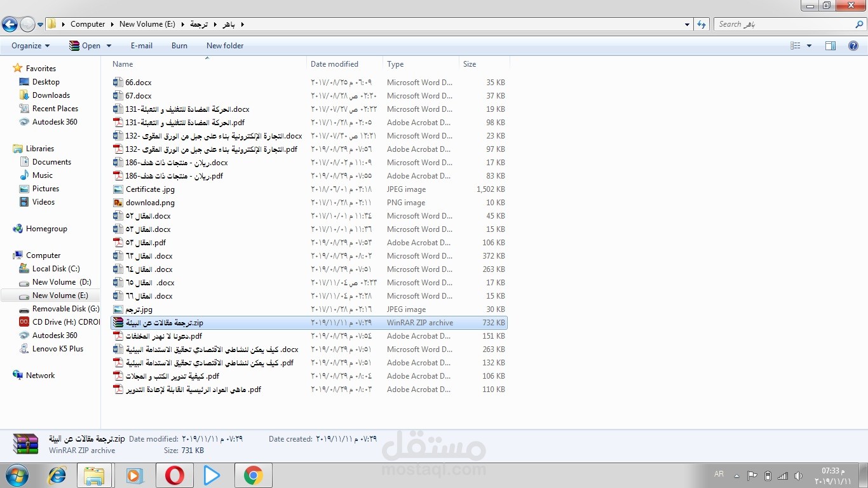Open Downloads in the navigation pane
The width and height of the screenshot is (868, 488).
click(x=51, y=95)
